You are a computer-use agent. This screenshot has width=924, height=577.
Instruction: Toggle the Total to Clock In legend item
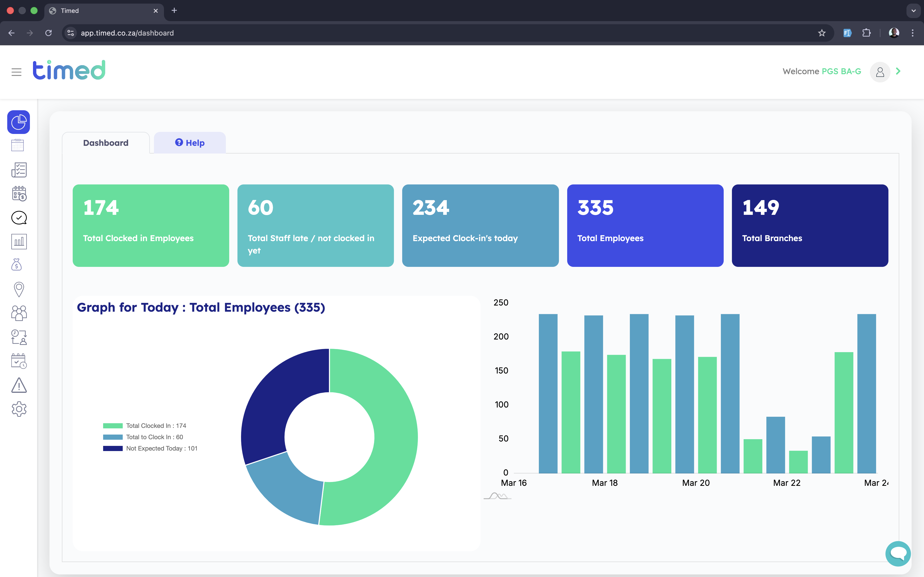(143, 437)
